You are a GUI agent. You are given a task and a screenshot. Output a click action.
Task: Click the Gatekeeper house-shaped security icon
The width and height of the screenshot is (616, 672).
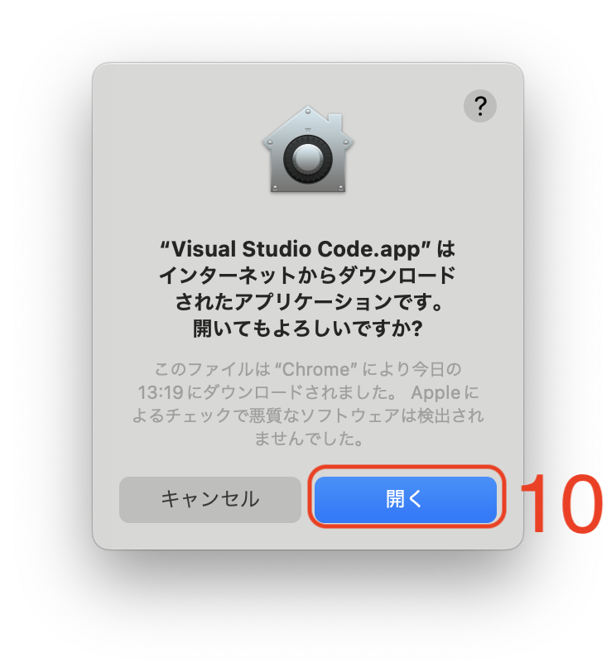[x=308, y=149]
